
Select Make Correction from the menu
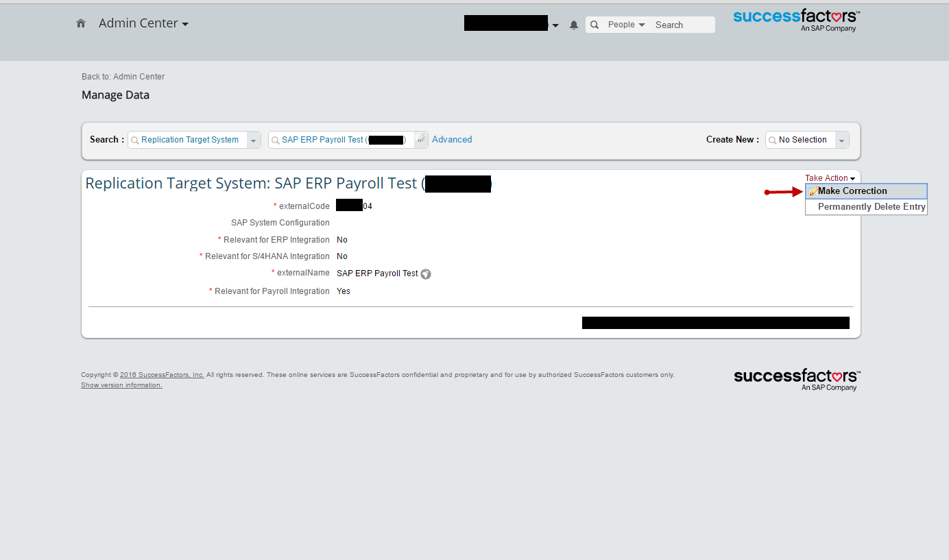click(x=866, y=191)
